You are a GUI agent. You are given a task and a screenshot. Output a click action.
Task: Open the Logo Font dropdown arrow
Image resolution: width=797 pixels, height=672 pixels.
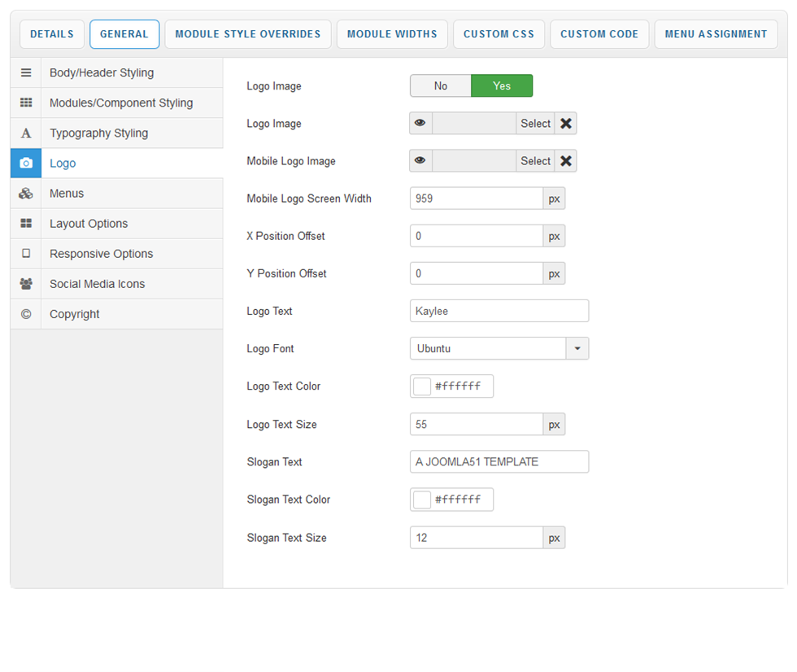577,349
